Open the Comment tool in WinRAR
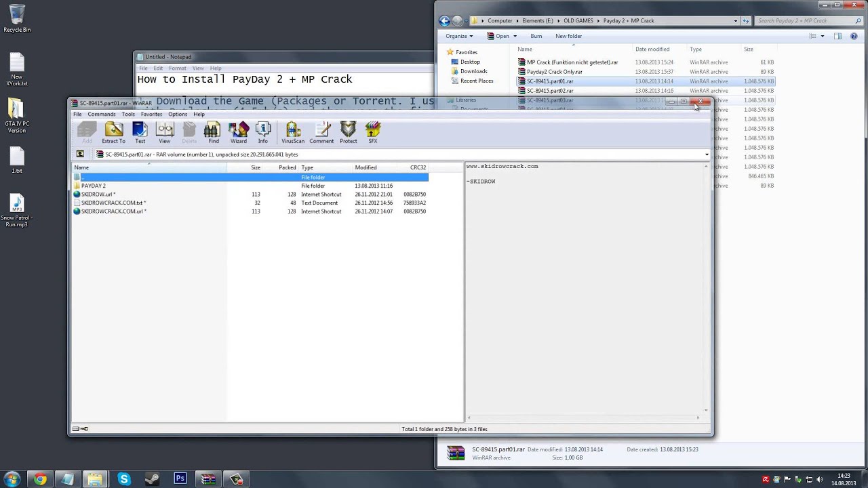The image size is (868, 488). tap(321, 133)
